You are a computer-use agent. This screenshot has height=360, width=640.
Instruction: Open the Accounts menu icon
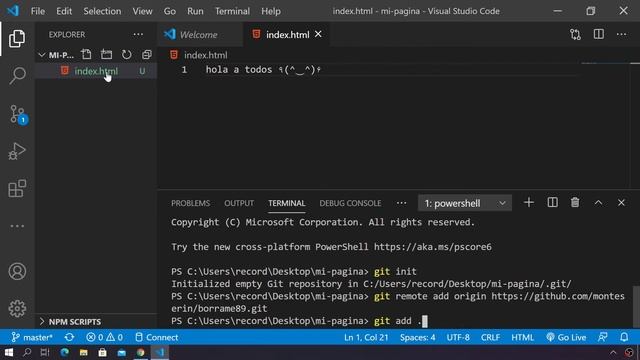point(17,271)
